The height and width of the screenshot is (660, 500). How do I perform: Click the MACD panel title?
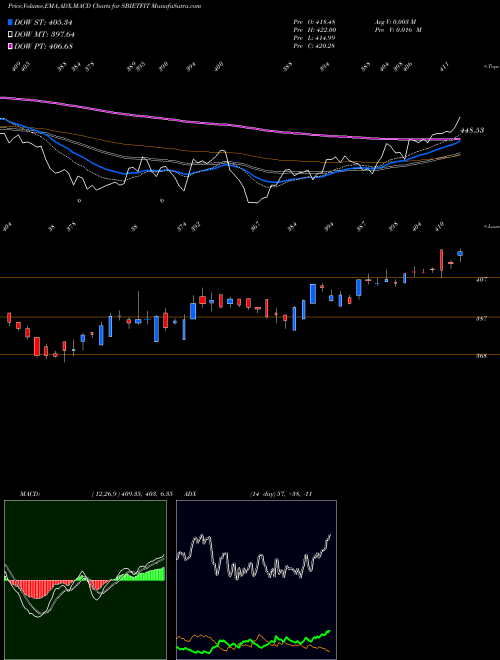click(x=29, y=494)
